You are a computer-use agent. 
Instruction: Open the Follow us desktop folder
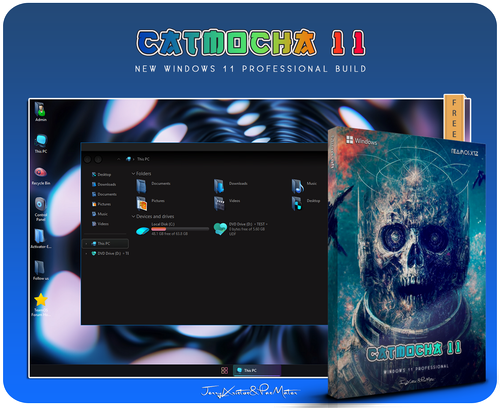pyautogui.click(x=40, y=270)
